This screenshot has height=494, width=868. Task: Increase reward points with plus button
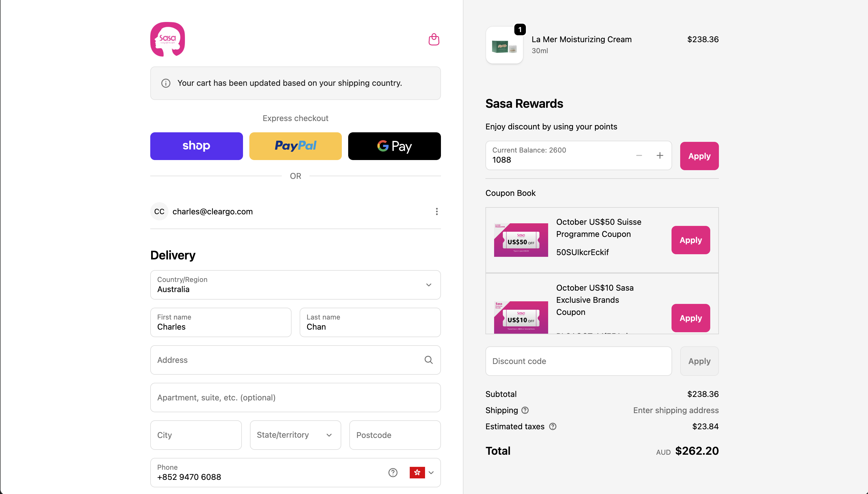[x=660, y=155]
